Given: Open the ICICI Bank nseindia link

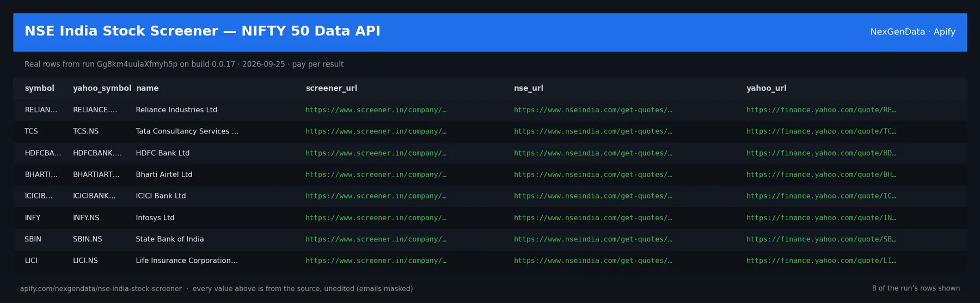Looking at the screenshot, I should 593,196.
